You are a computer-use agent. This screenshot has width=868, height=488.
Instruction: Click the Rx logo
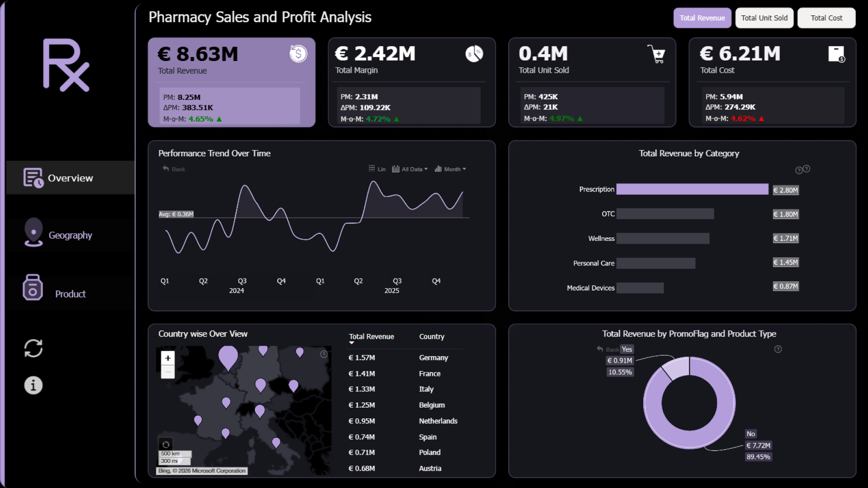click(x=66, y=66)
